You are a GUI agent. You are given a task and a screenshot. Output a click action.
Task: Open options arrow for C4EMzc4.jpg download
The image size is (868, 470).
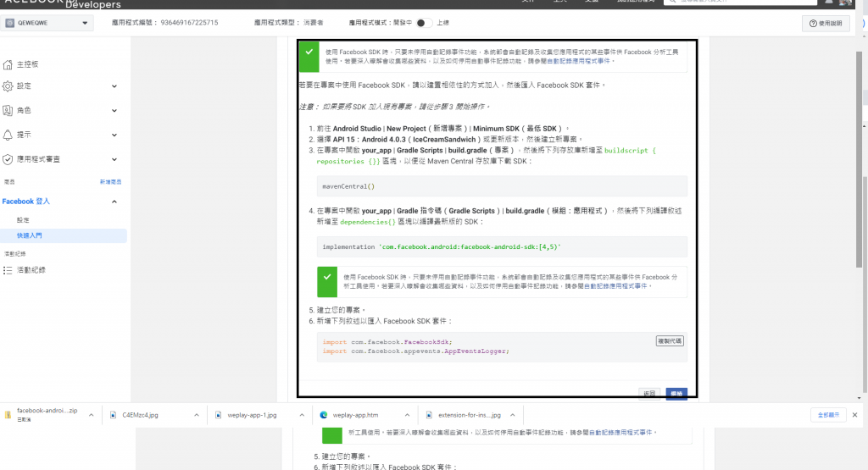tap(197, 415)
